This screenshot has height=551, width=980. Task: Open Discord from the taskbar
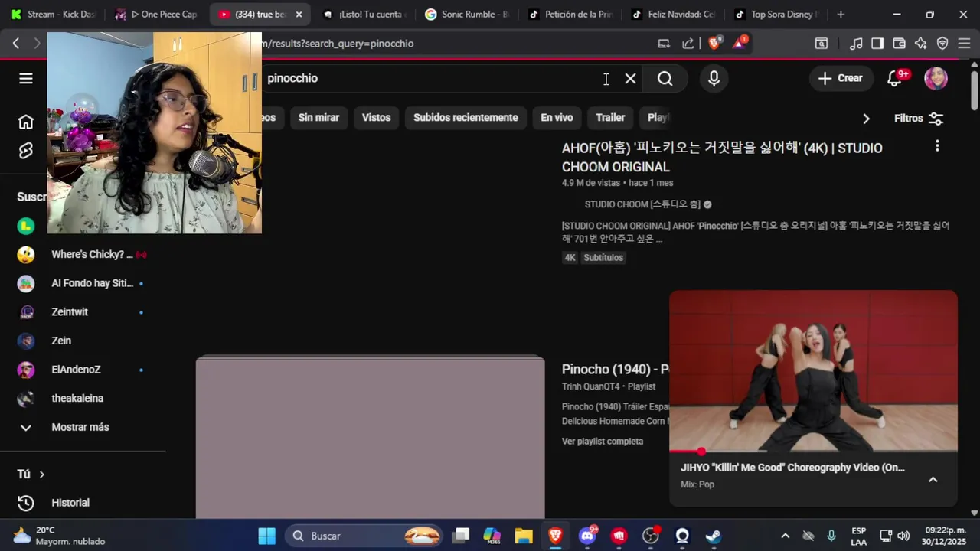click(587, 536)
